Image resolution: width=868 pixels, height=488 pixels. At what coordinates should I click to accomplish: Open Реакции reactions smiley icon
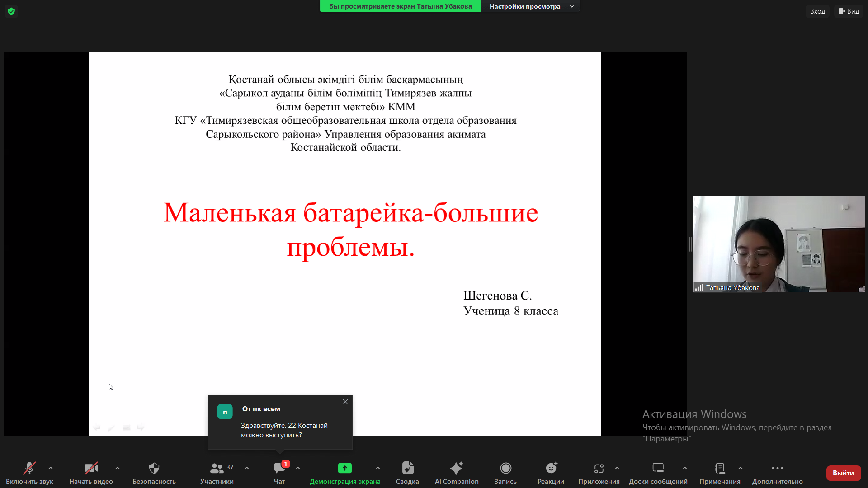(x=551, y=468)
